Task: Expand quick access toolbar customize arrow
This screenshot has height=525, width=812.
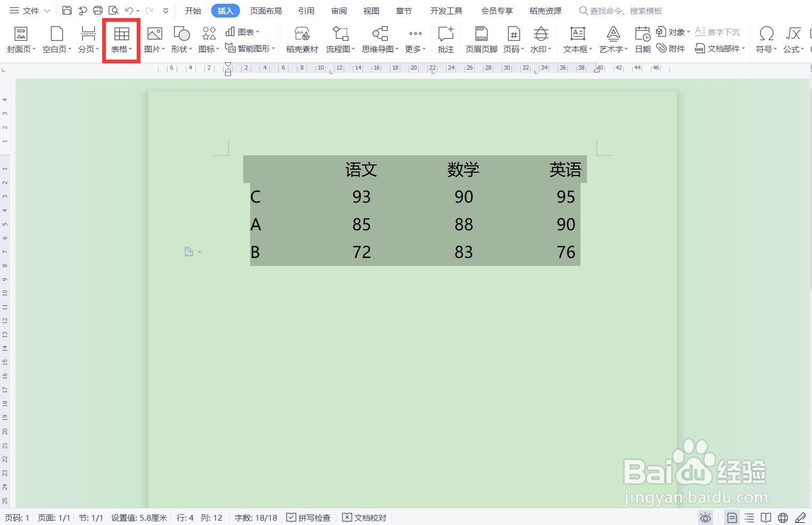Action: [x=165, y=11]
